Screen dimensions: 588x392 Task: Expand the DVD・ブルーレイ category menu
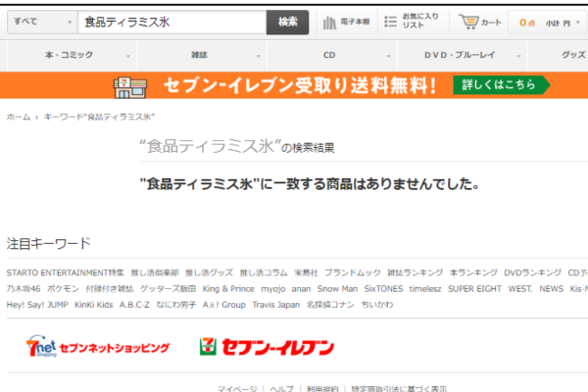(463, 55)
